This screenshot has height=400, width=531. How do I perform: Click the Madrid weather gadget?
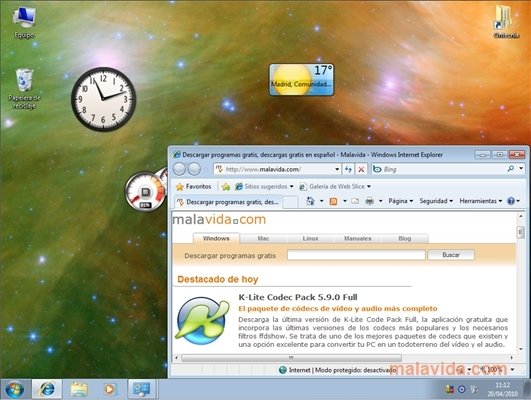click(x=301, y=80)
